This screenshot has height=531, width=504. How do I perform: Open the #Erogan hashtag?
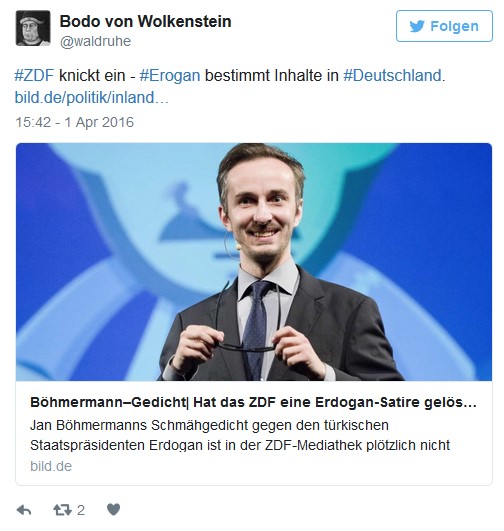click(x=170, y=75)
